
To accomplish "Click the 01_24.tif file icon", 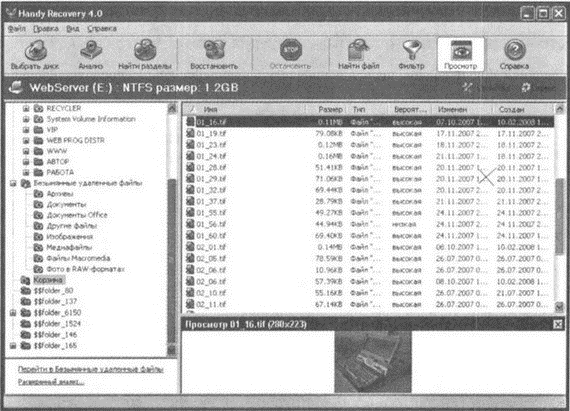I will pyautogui.click(x=190, y=156).
